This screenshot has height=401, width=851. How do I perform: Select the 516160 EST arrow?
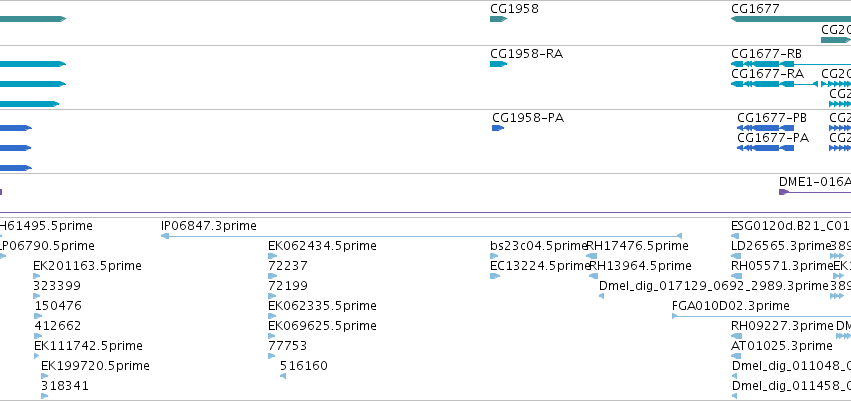[283, 376]
